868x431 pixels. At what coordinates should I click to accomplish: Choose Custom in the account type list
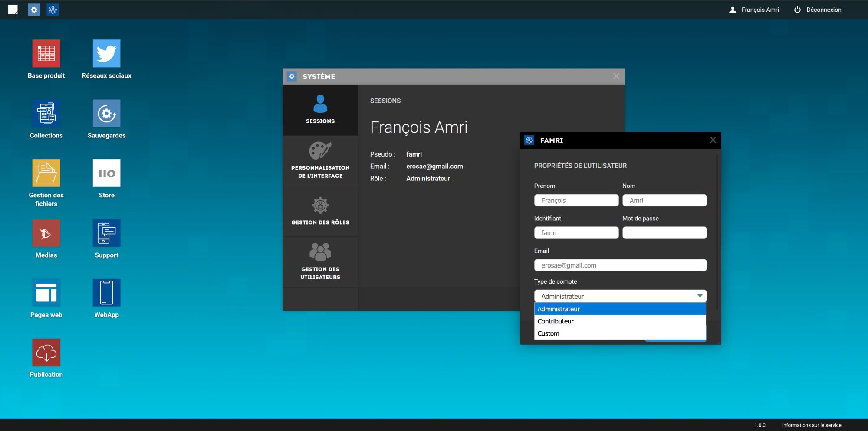click(x=548, y=333)
